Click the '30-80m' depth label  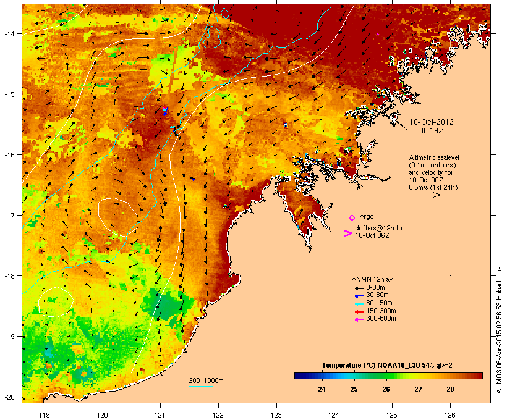coord(377,295)
